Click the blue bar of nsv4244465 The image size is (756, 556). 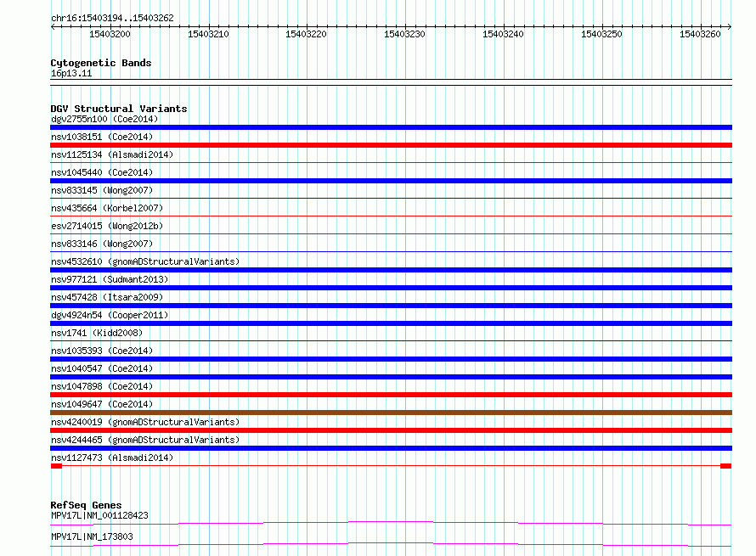click(x=391, y=448)
